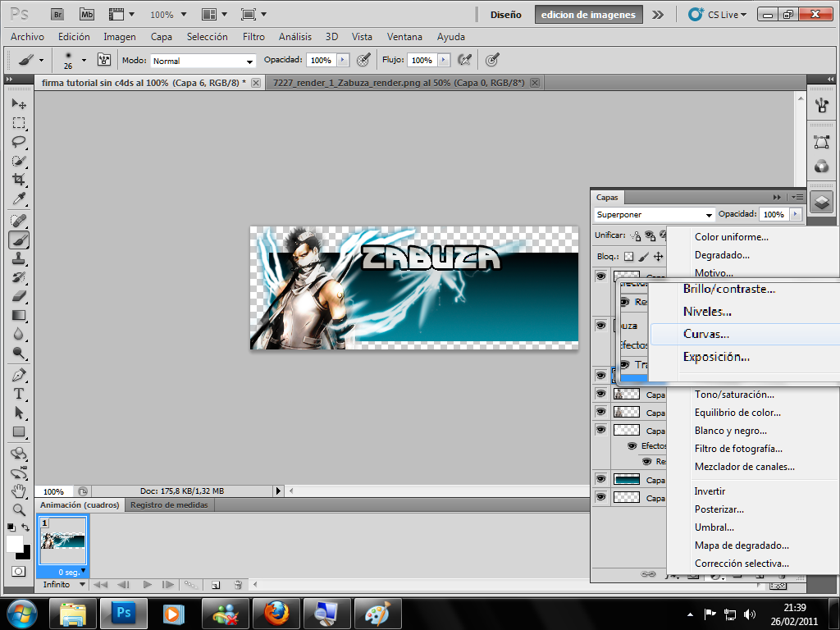The height and width of the screenshot is (630, 840).
Task: Open the Filtro menu
Action: point(253,36)
